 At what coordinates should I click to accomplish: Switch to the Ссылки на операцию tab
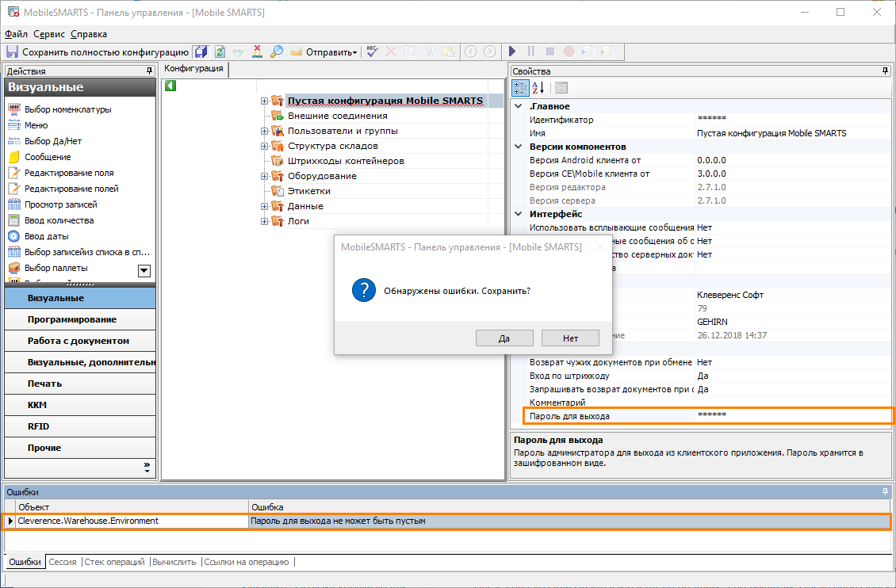point(247,562)
